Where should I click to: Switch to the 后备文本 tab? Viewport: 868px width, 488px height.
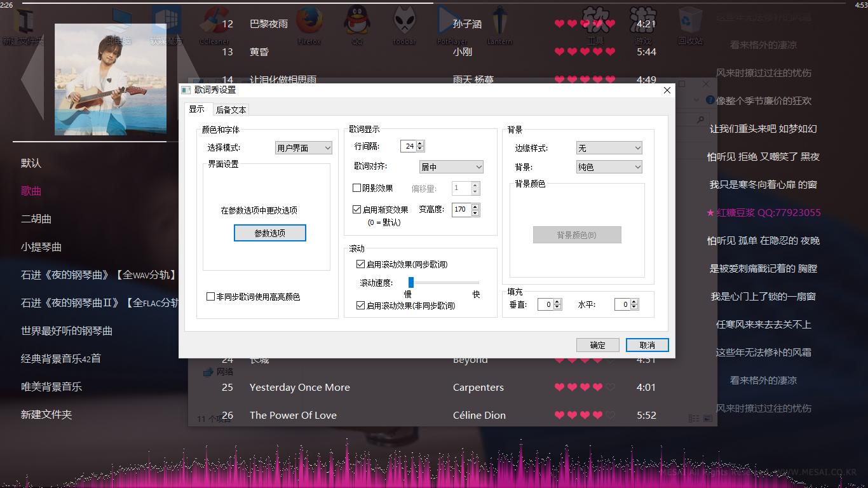(x=230, y=109)
